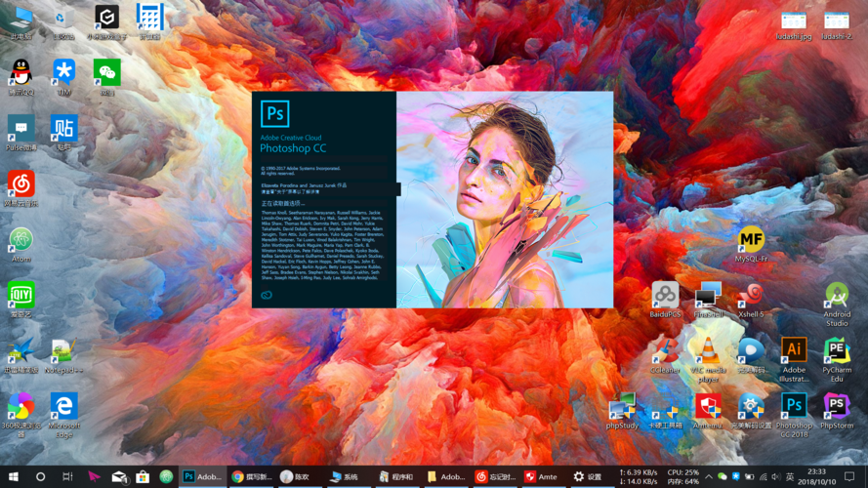868x488 pixels.
Task: Click the Cortana search circle
Action: [x=40, y=476]
